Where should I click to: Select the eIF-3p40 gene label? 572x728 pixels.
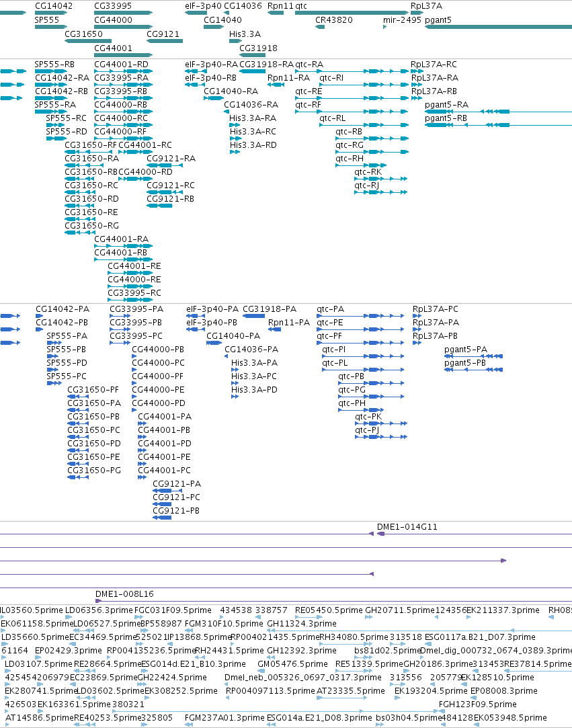(204, 6)
